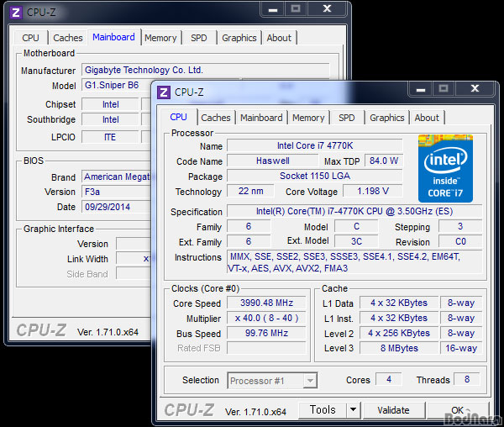Click the BIOS Brand field American Megatrends

pyautogui.click(x=116, y=177)
